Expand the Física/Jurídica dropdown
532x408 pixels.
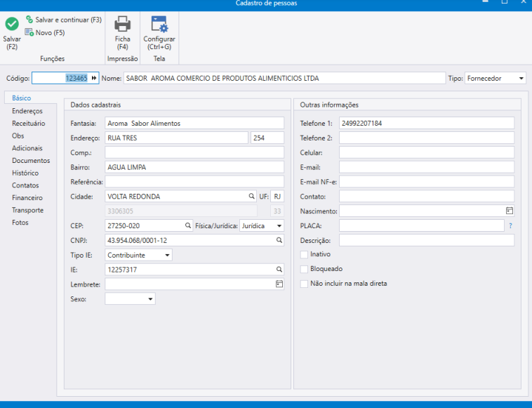coord(279,225)
